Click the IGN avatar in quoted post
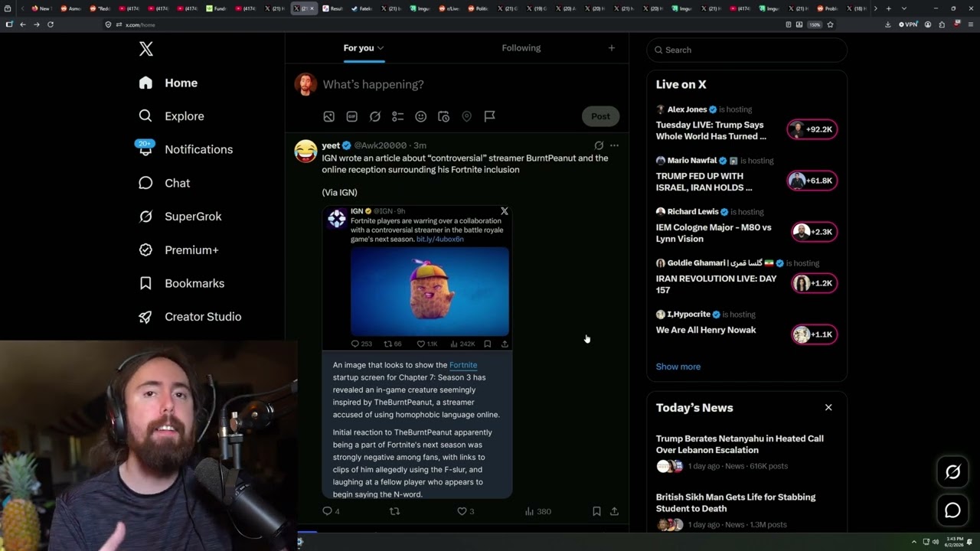The height and width of the screenshot is (551, 980). (x=337, y=220)
